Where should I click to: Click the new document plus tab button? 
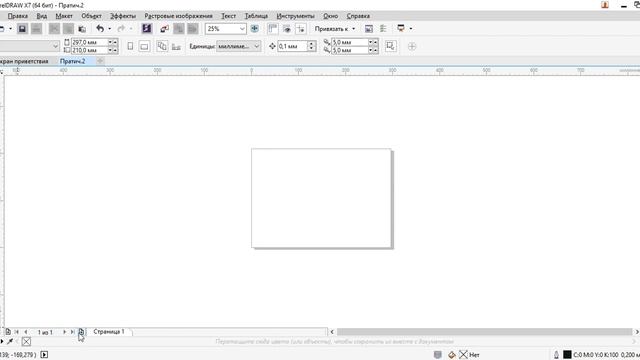[100, 61]
